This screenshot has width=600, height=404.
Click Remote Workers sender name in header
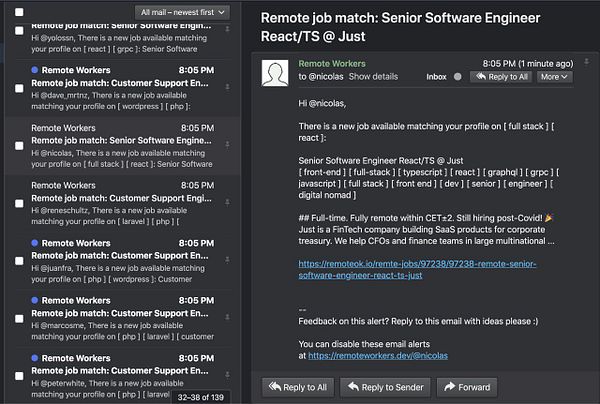coord(332,63)
